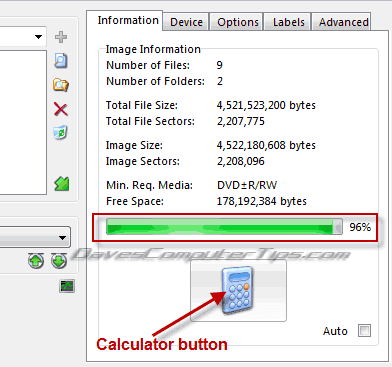This screenshot has height=367, width=392.
Task: Click the green 96% capacity bar
Action: [x=224, y=227]
